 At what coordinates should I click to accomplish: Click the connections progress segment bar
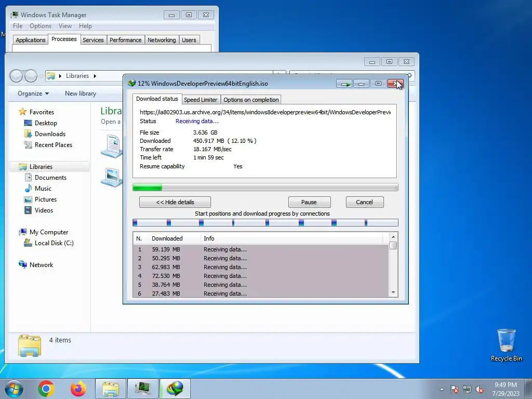pyautogui.click(x=265, y=222)
